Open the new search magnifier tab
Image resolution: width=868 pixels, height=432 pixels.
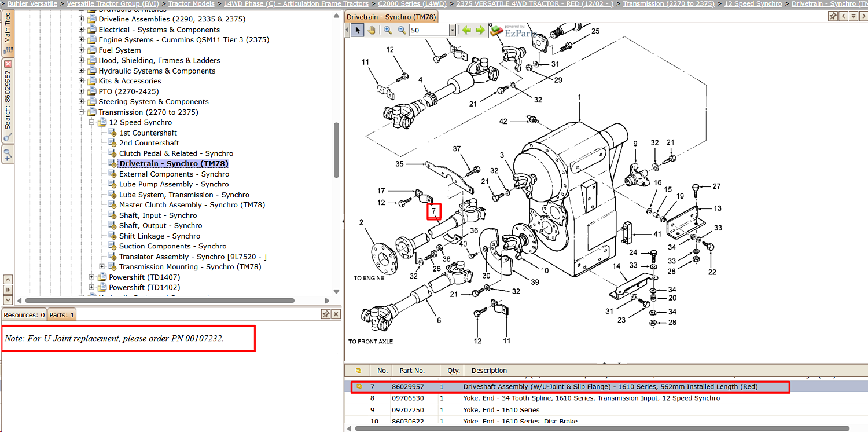point(8,155)
